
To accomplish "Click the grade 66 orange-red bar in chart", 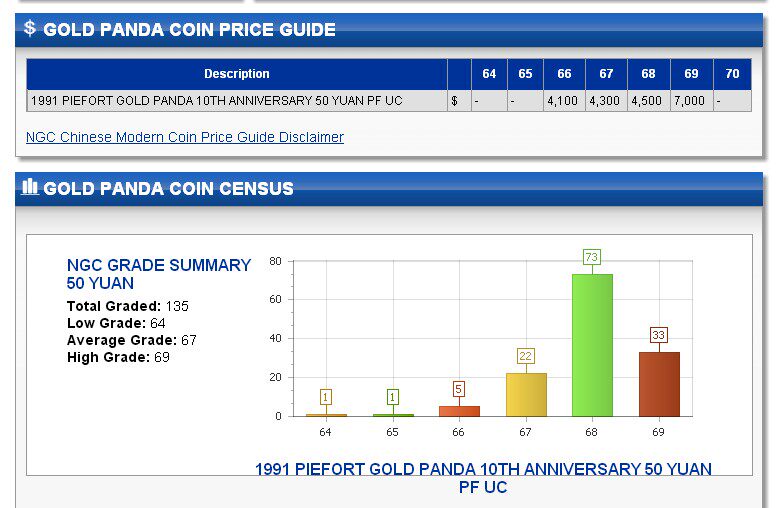I will coord(459,410).
